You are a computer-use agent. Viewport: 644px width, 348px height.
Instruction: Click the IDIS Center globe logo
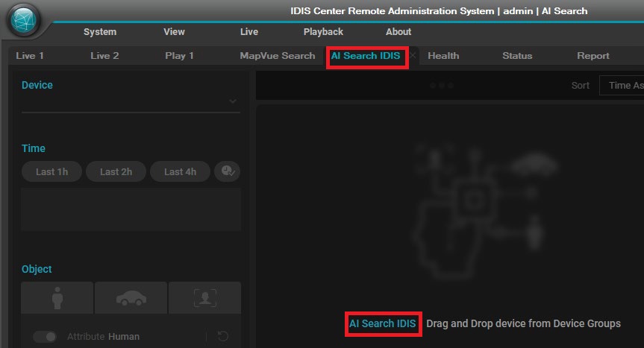24,19
